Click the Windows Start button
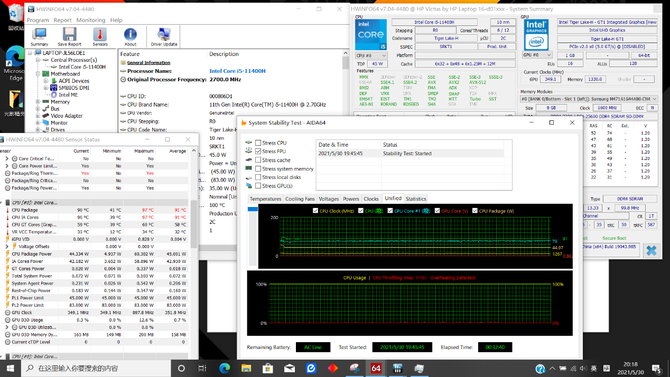 [x=10, y=368]
